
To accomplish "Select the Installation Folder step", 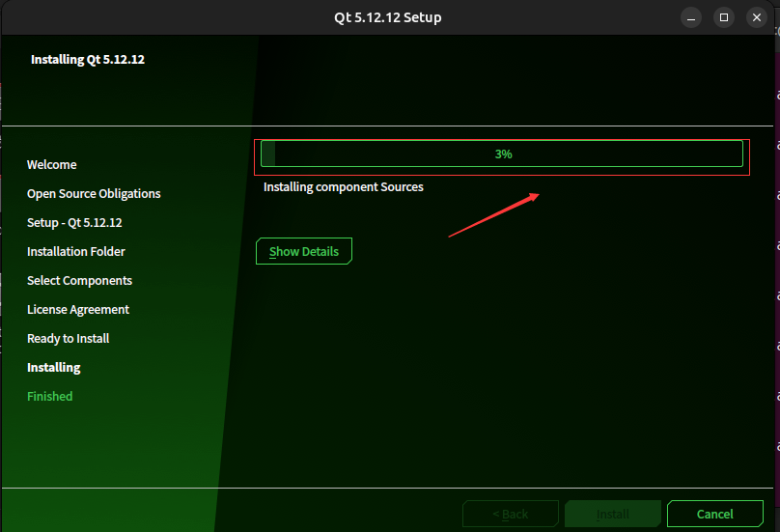I will 76,251.
